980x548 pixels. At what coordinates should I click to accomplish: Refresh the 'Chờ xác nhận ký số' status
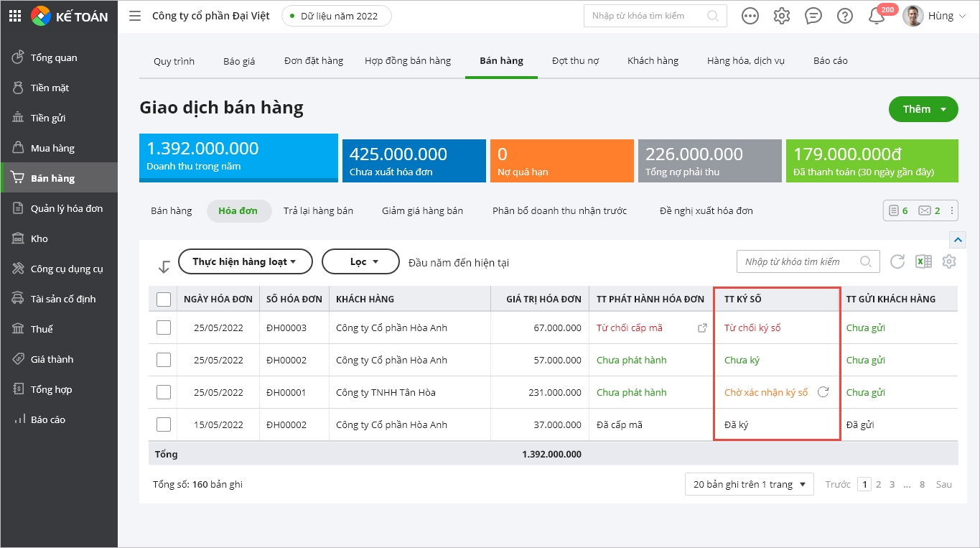click(823, 392)
